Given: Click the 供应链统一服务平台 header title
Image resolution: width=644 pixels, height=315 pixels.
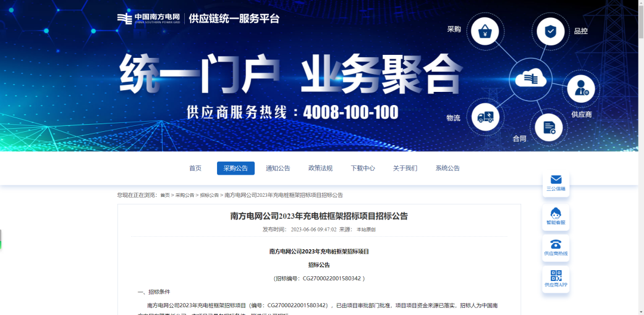Looking at the screenshot, I should 234,18.
